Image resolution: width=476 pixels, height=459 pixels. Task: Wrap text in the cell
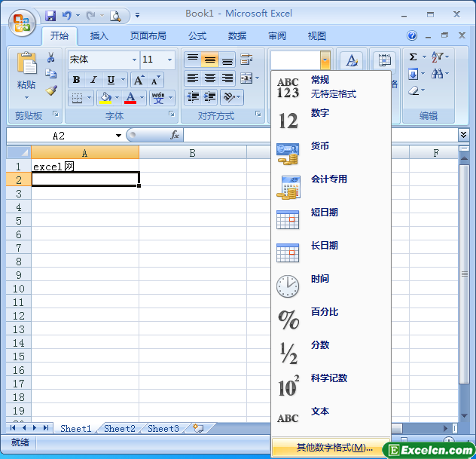click(x=246, y=60)
